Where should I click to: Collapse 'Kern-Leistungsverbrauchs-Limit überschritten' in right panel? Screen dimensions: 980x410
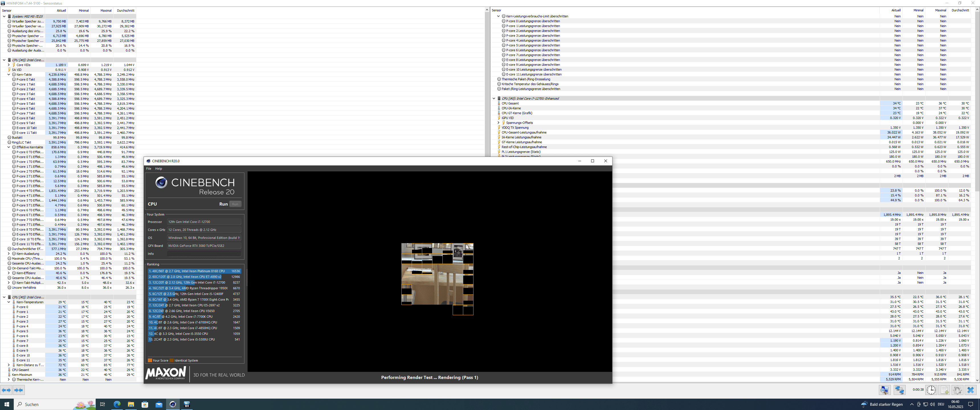coord(498,16)
